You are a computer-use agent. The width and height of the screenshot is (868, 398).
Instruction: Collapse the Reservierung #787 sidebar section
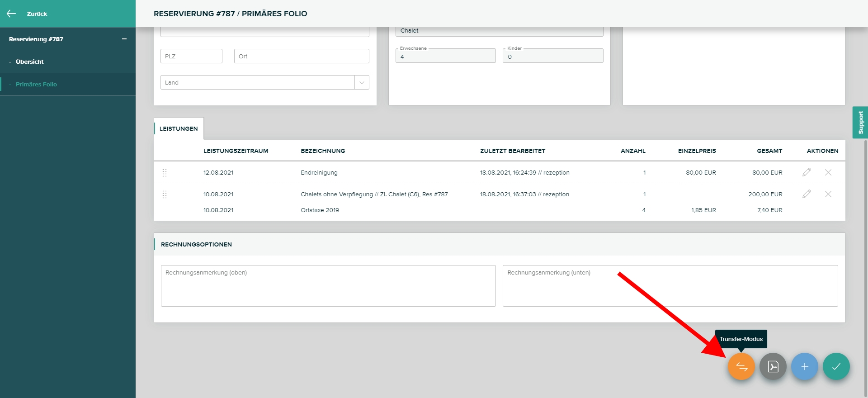click(x=124, y=39)
